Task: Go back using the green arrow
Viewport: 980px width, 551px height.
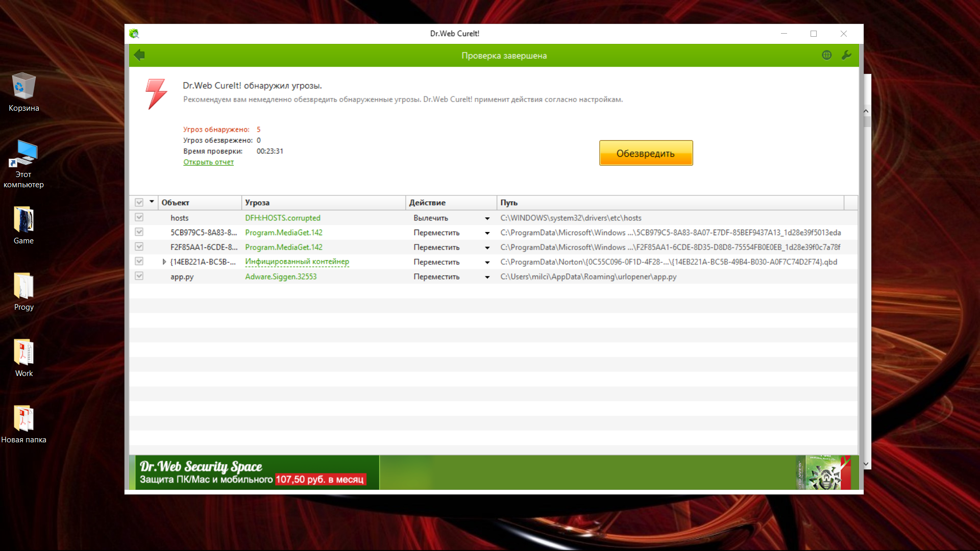Action: (x=139, y=55)
